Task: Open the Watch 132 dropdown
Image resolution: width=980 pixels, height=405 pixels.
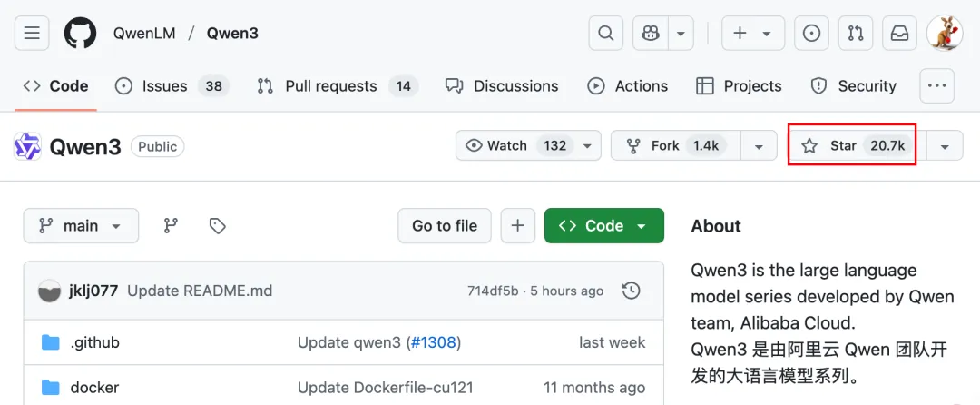Action: click(528, 146)
